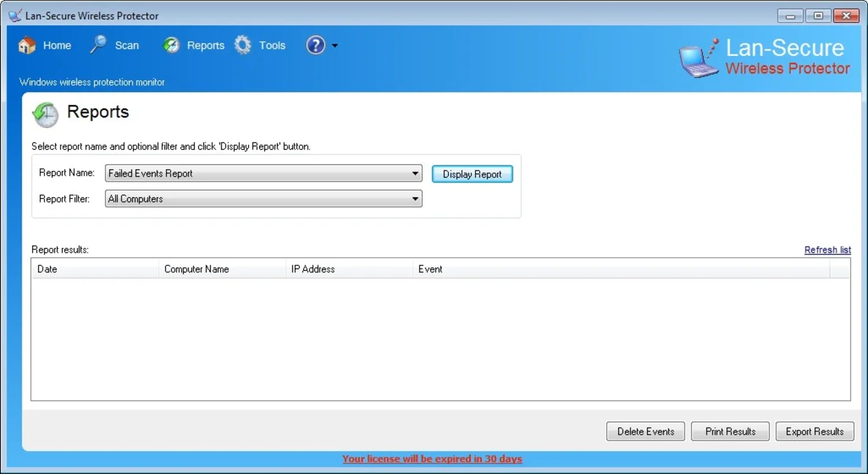Open the Tools menu item
868x474 pixels.
[x=272, y=46]
